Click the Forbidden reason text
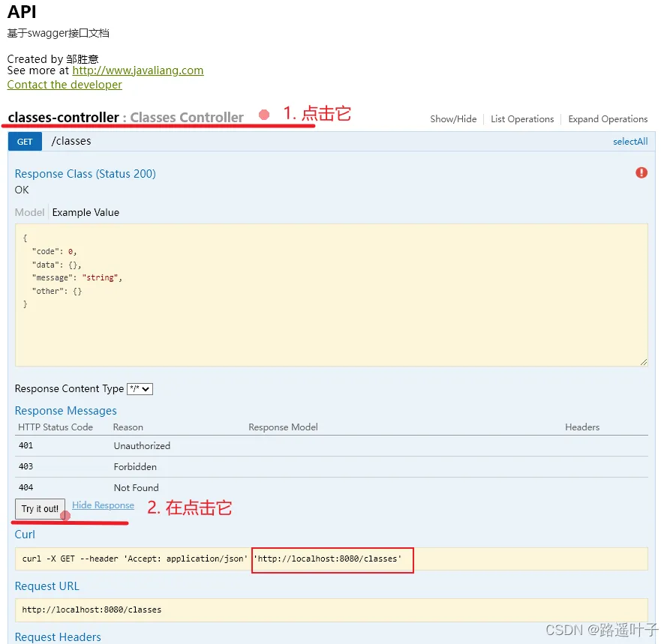670x644 pixels. [135, 467]
